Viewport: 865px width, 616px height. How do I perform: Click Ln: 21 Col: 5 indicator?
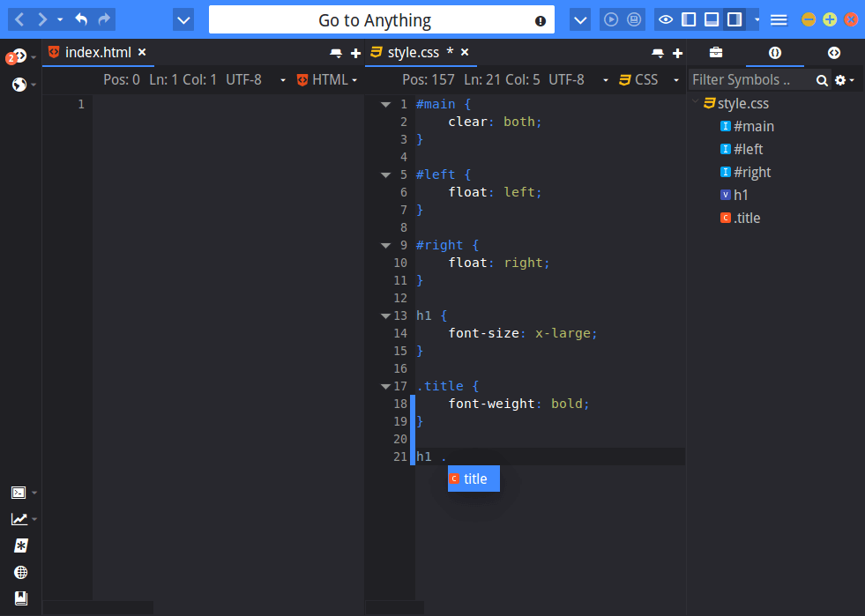pos(502,80)
